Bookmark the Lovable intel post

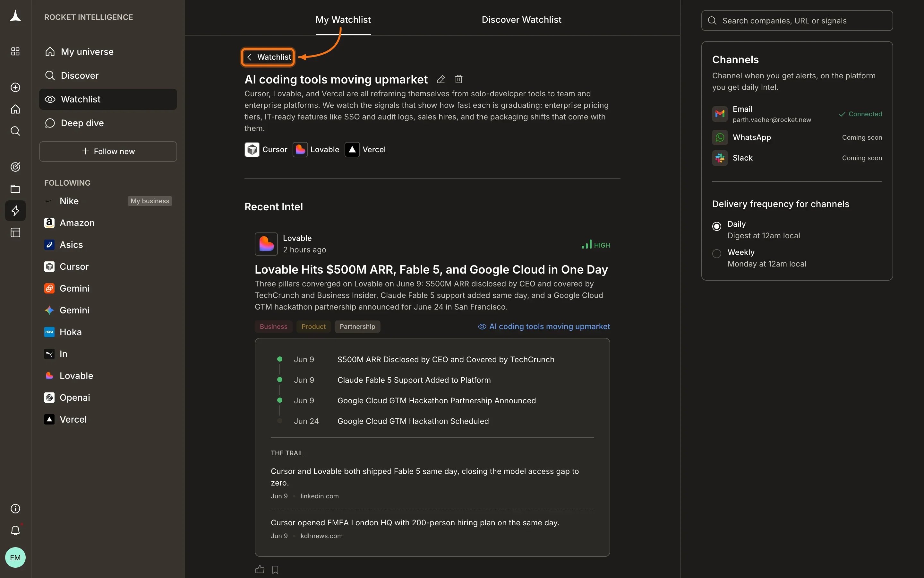(275, 570)
